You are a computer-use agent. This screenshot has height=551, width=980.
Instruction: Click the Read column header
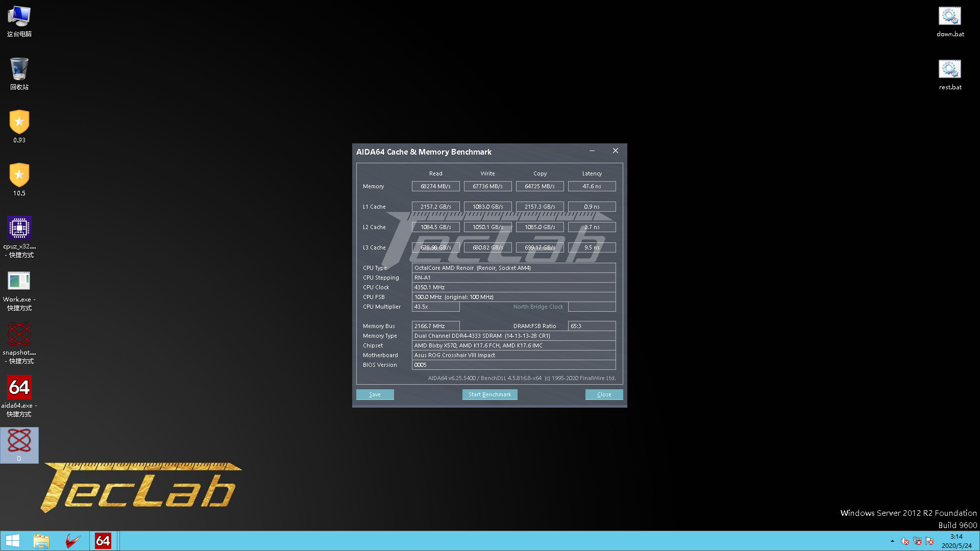[x=435, y=173]
